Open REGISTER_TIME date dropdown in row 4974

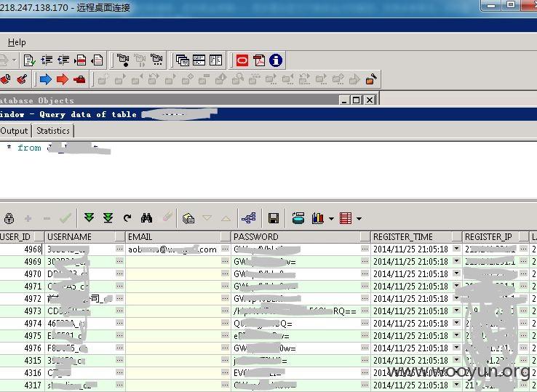(x=456, y=323)
